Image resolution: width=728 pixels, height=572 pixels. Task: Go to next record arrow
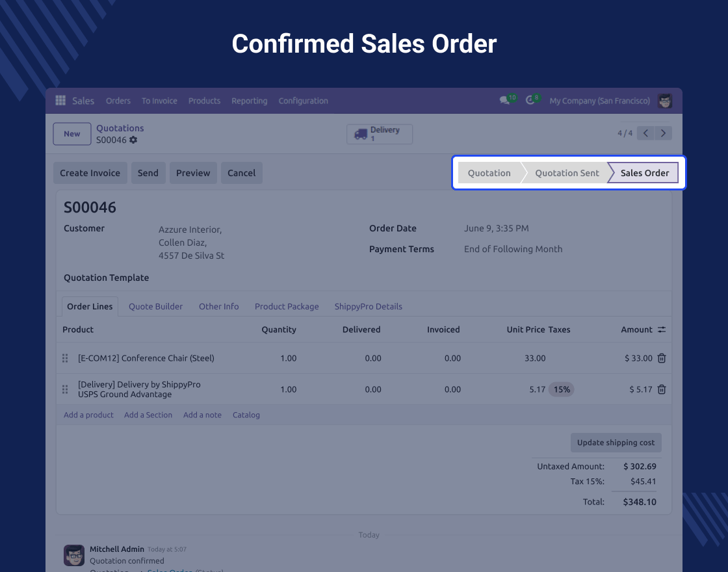663,133
